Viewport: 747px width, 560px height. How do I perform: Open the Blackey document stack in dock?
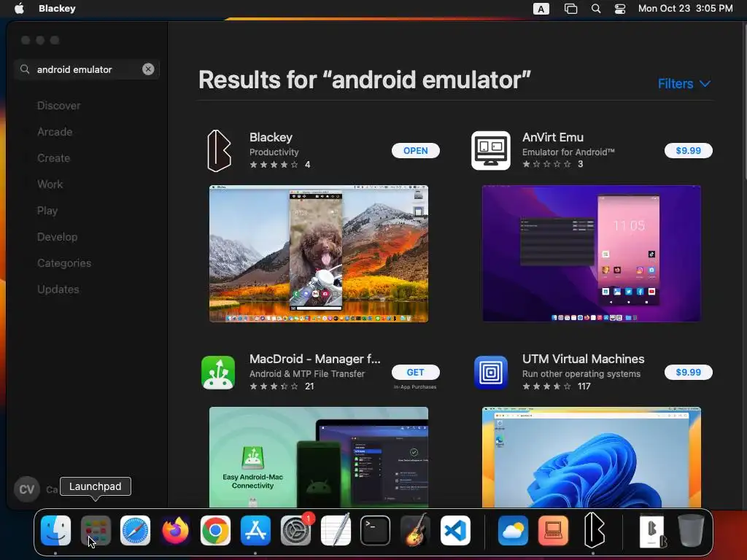[653, 530]
